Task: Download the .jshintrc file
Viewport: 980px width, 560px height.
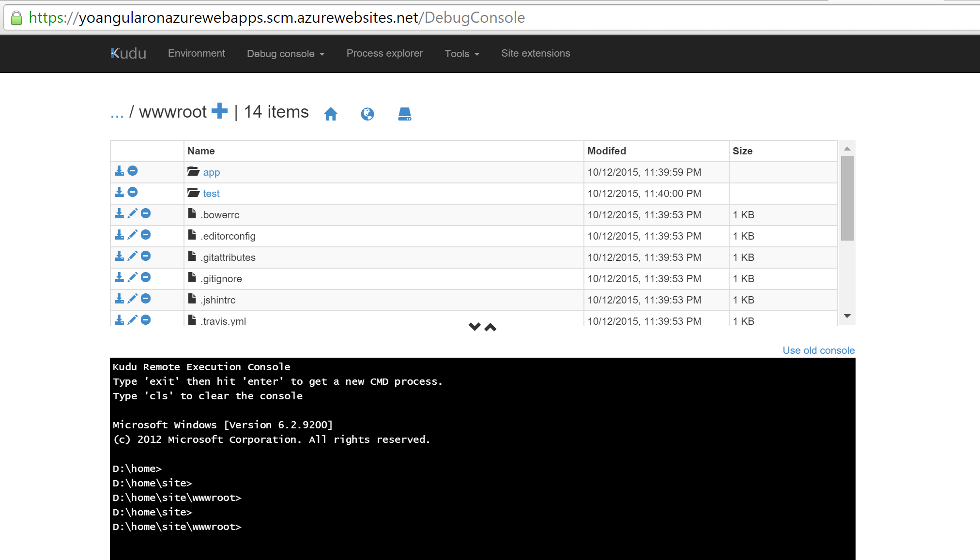Action: [119, 299]
